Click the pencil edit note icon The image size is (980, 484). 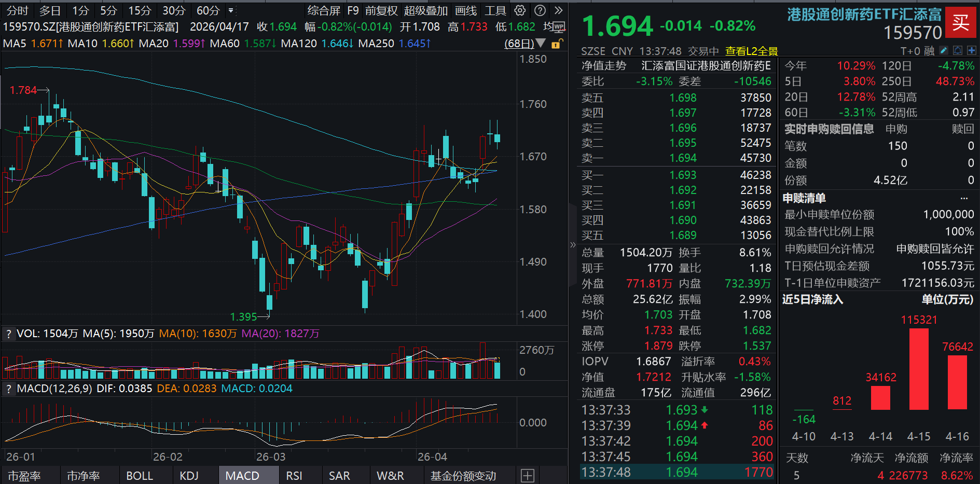pyautogui.click(x=944, y=50)
